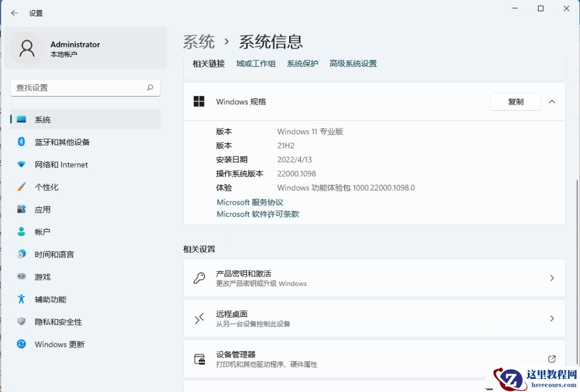Switch to the 域或工作组 link
The image size is (580, 392).
click(x=255, y=63)
